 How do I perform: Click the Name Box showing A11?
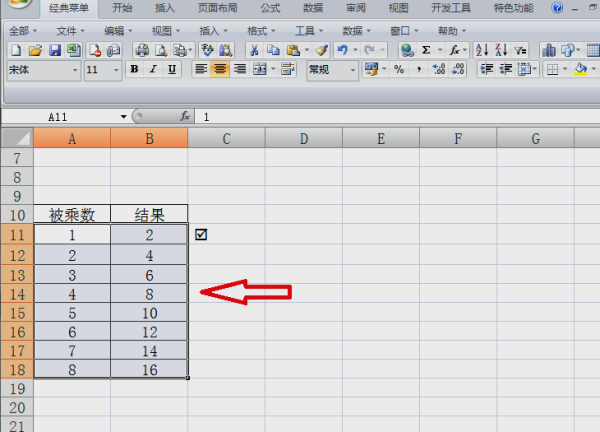click(59, 117)
